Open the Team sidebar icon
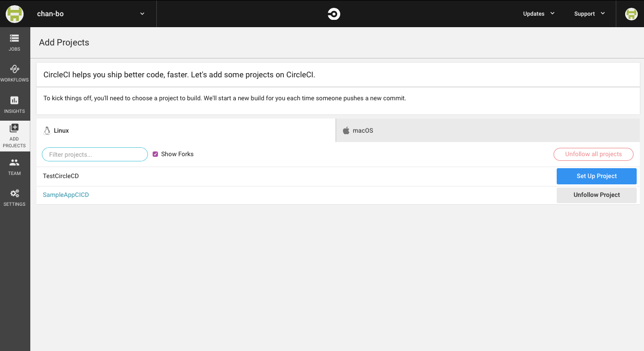This screenshot has height=351, width=644. pyautogui.click(x=15, y=163)
